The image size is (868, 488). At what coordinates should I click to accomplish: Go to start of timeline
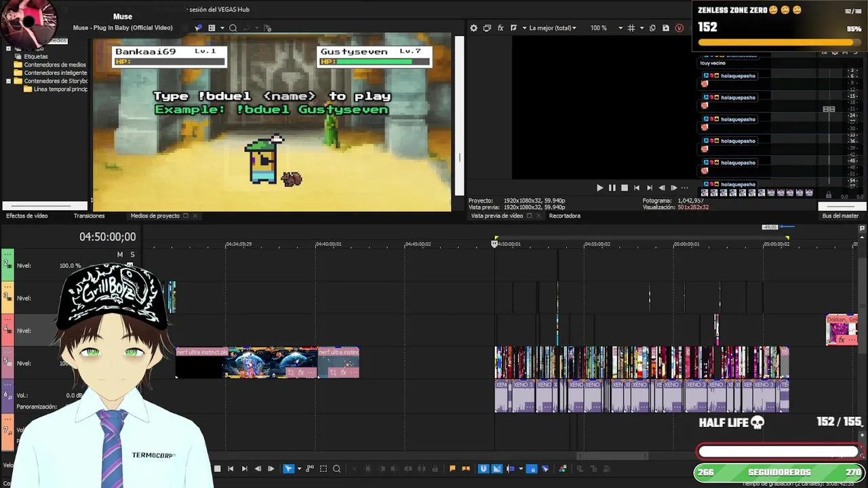pos(231,468)
